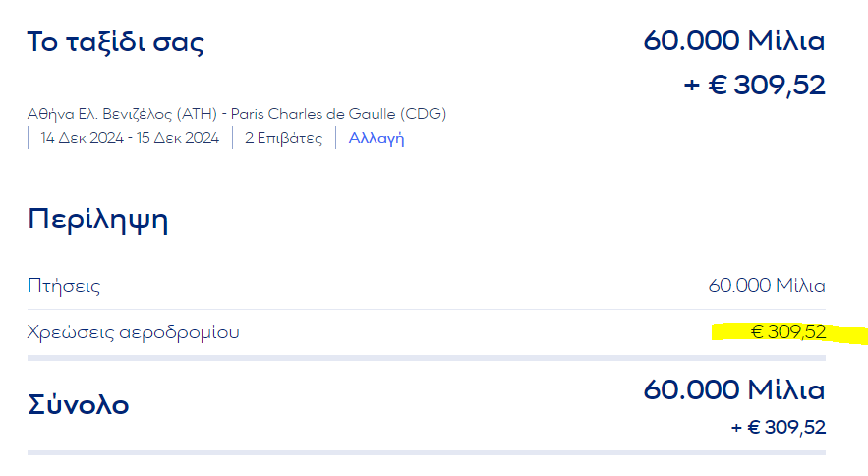Click the thick divider bar above Σύνολο
The width and height of the screenshot is (868, 476).
click(427, 358)
